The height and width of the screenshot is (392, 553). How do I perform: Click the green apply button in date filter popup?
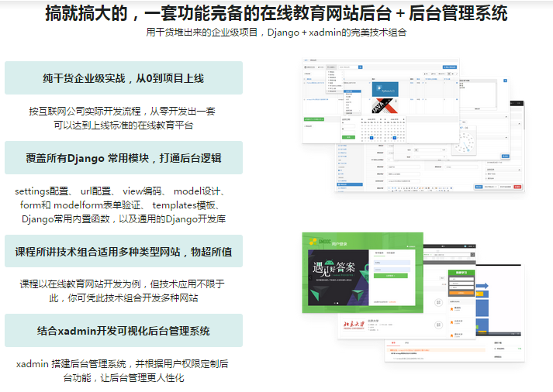coord(348,137)
